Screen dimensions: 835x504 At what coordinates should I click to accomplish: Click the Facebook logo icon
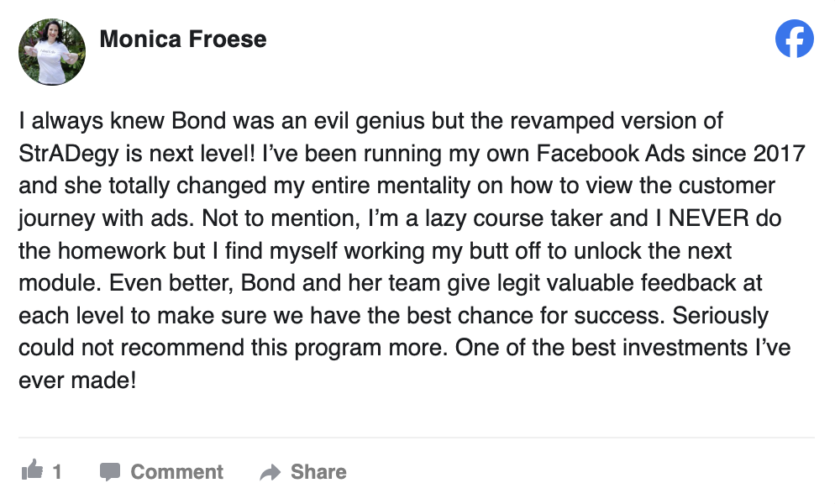[x=794, y=39]
